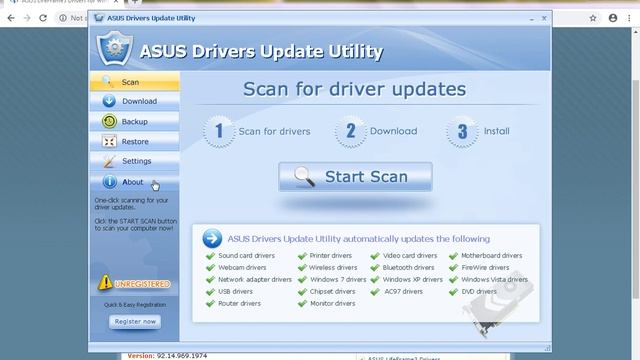The height and width of the screenshot is (360, 640).
Task: Open the browser three-dot menu
Action: pos(629,18)
